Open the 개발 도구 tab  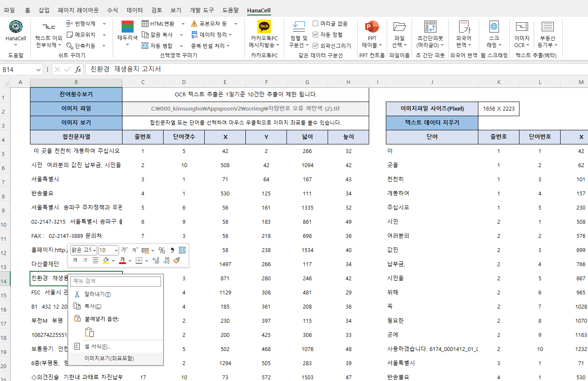click(x=202, y=10)
